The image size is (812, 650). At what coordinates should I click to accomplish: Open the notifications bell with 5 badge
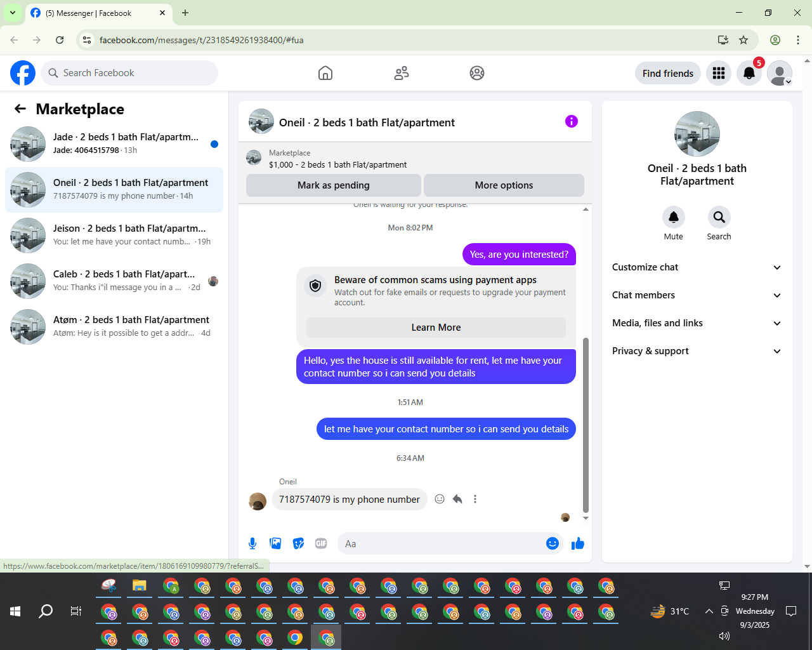[x=749, y=73]
